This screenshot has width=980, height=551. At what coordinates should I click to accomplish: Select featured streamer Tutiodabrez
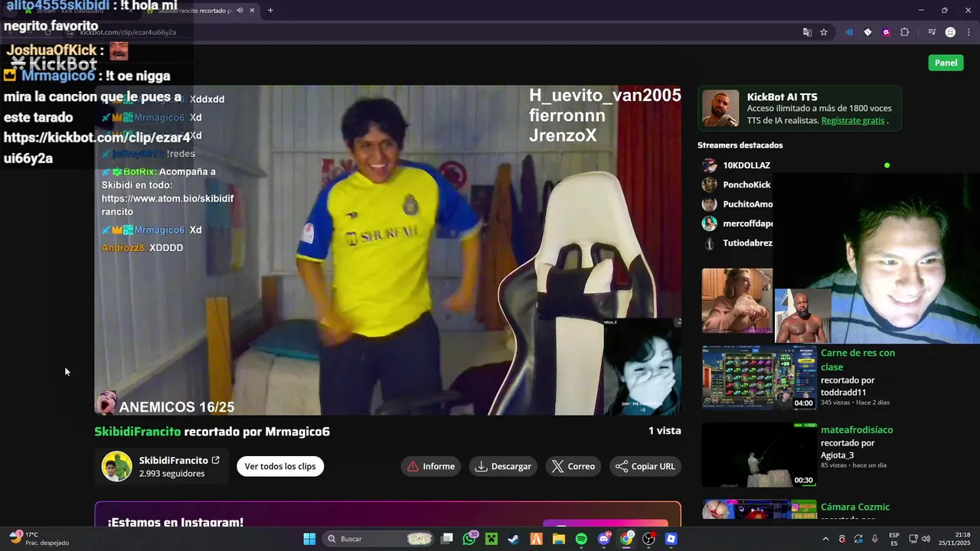point(748,243)
